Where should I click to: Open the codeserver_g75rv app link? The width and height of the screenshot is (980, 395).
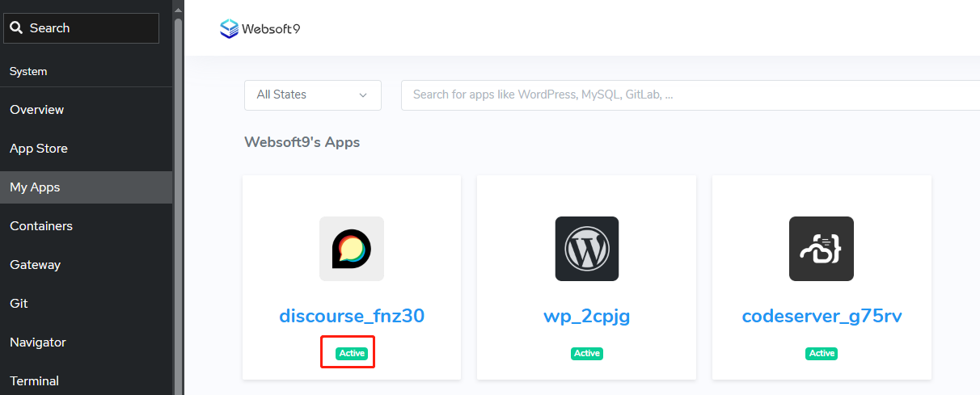(x=822, y=316)
